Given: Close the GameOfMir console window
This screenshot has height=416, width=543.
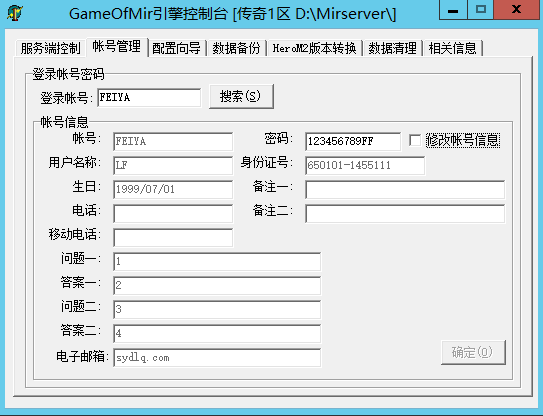Looking at the screenshot, I should pos(517,10).
